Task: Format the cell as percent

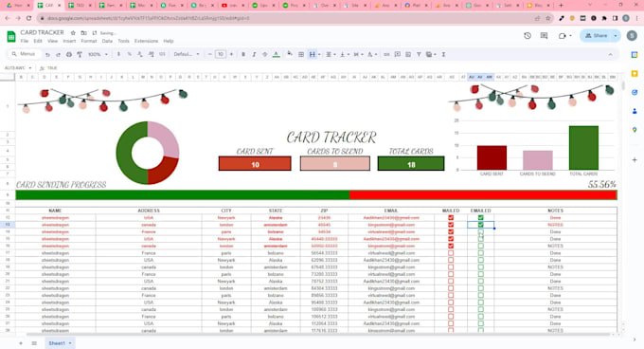Action: point(130,54)
